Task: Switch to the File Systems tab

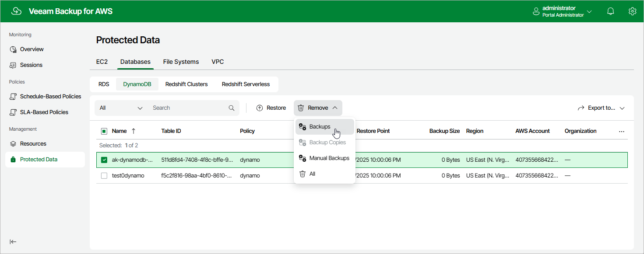Action: click(181, 62)
